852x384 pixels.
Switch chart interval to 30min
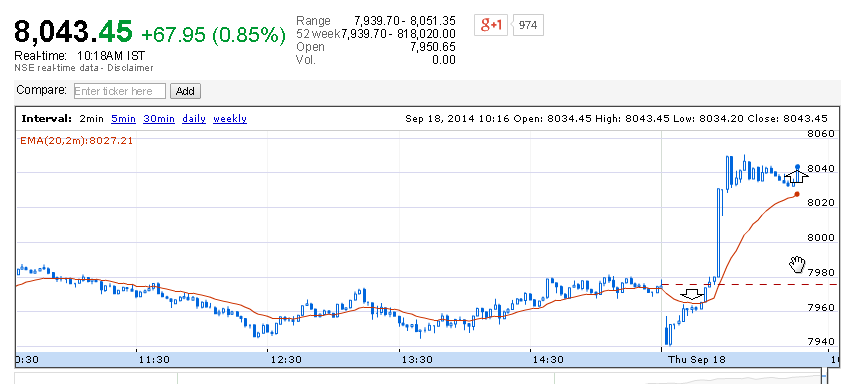pos(159,118)
